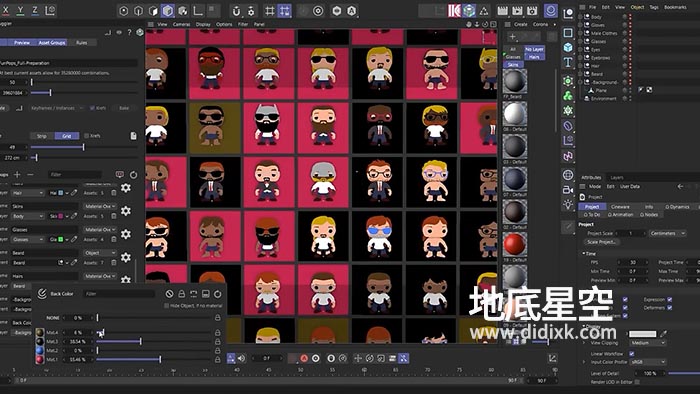Select the Strip layout button
The height and width of the screenshot is (394, 700).
coord(42,136)
